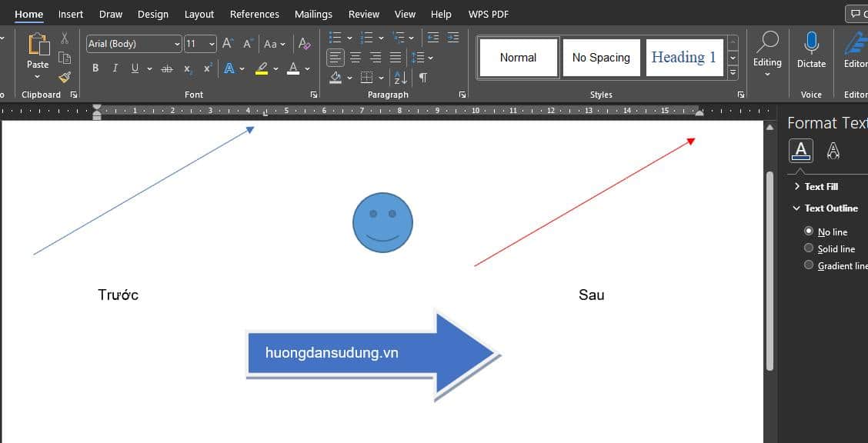Expand the Text Fill section
868x443 pixels.
[796, 186]
